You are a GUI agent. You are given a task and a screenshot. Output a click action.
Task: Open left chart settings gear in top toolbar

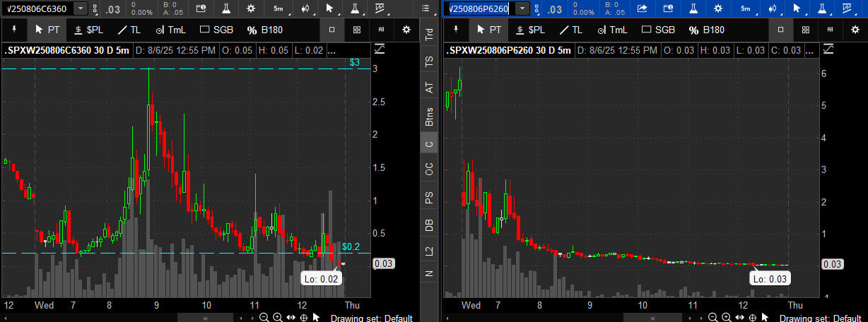(251, 8)
